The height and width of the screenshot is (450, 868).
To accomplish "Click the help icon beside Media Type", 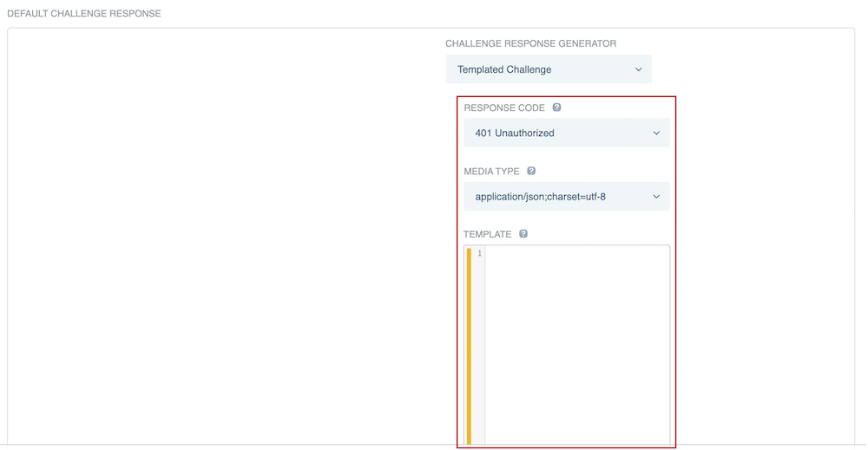I will [531, 172].
